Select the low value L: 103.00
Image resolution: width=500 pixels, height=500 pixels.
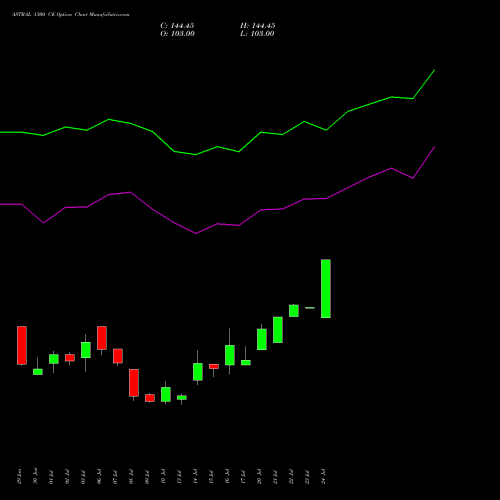point(257,34)
